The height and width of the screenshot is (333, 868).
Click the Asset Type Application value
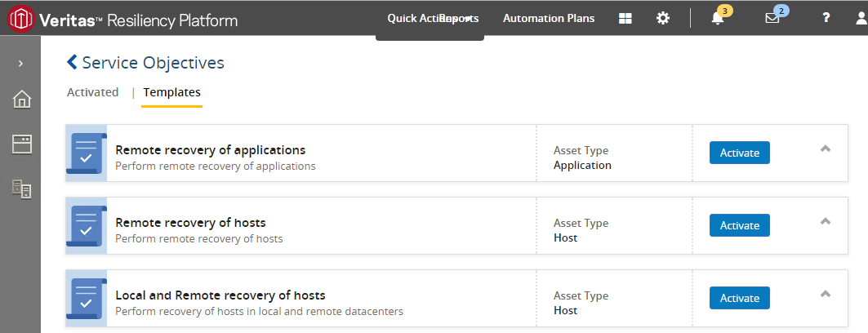coord(582,166)
